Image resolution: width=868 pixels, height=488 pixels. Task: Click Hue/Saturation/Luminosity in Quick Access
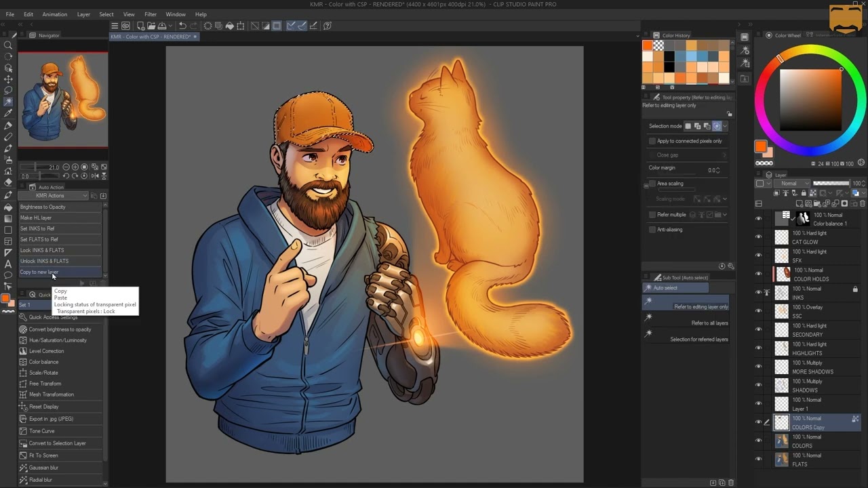point(58,340)
